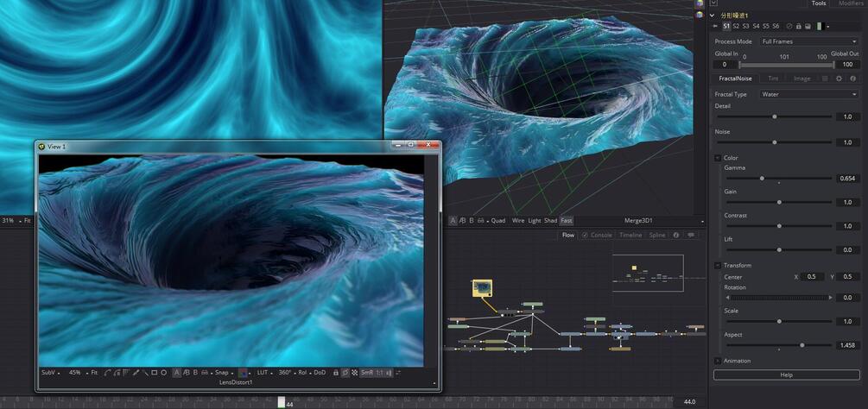Select buffer B in Merge3D1 viewer

472,221
